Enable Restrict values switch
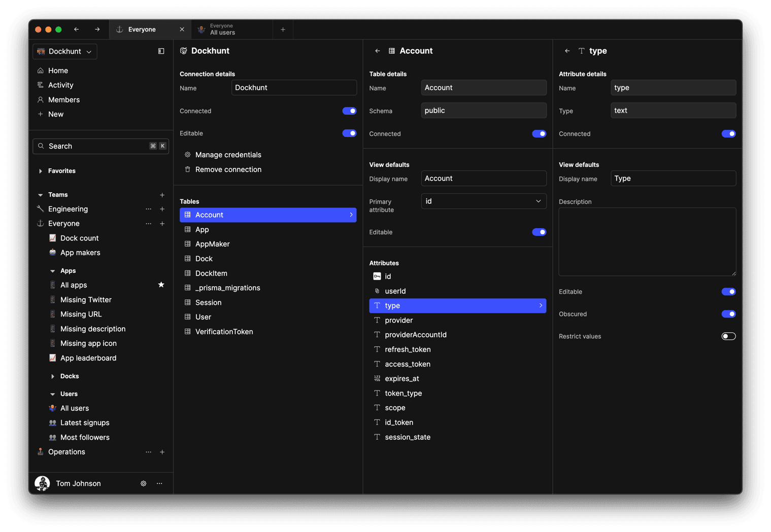This screenshot has width=771, height=532. click(729, 336)
